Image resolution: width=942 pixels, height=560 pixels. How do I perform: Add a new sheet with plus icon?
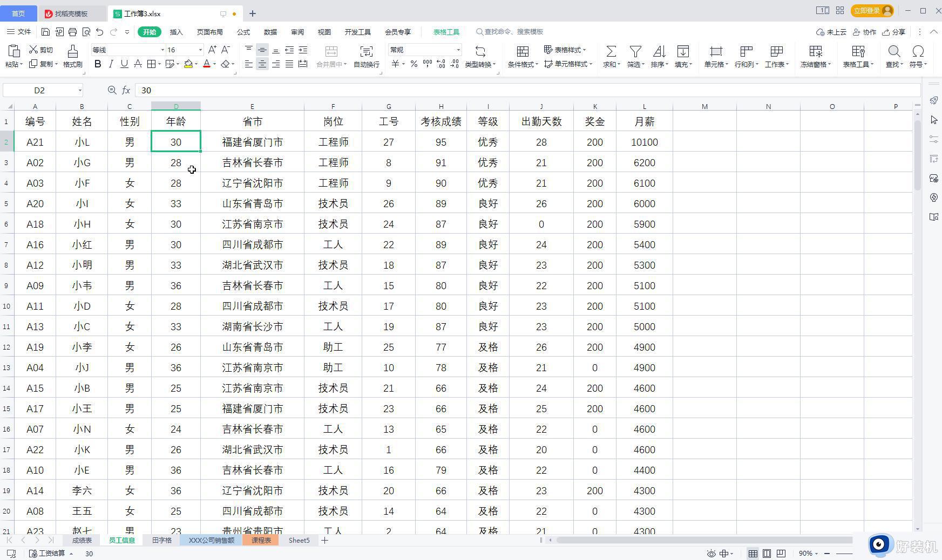(x=324, y=540)
